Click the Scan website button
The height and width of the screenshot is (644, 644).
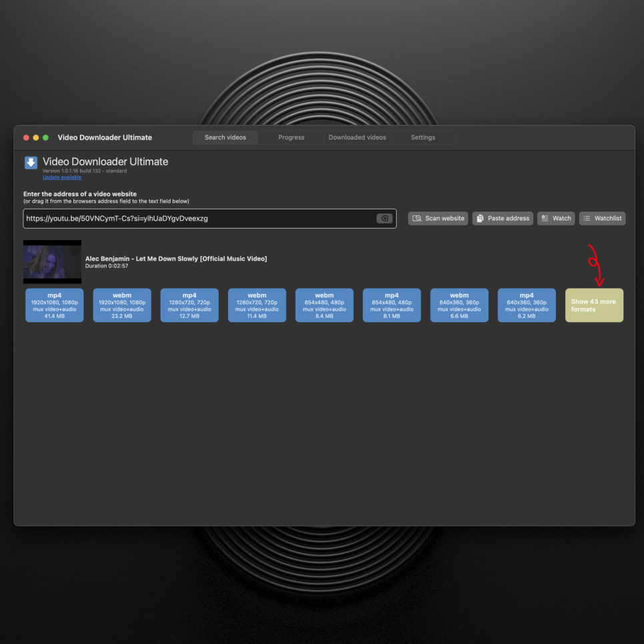pos(438,219)
